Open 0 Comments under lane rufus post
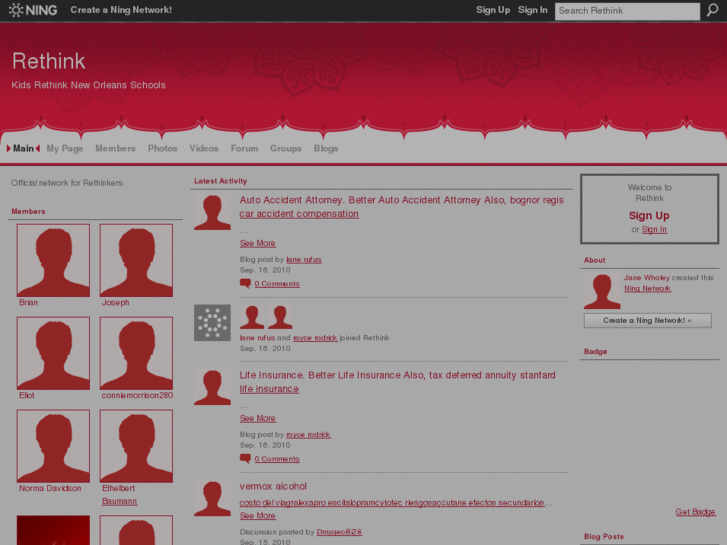 point(277,283)
